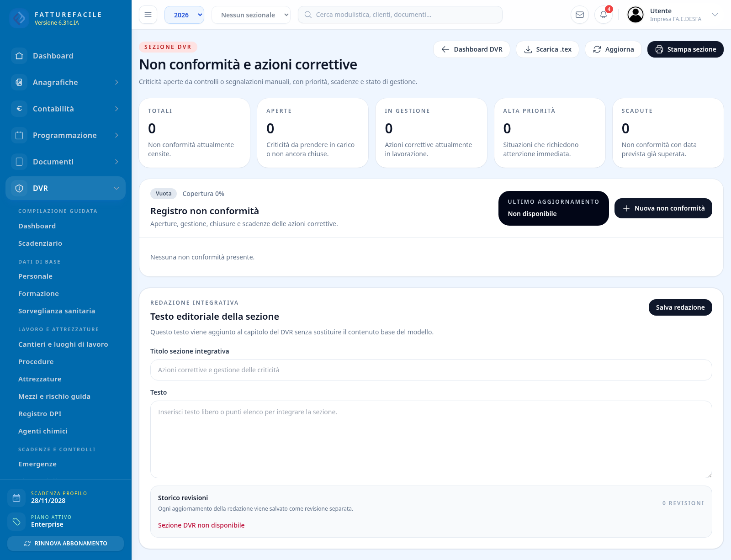The image size is (731, 560).
Task: Open the Nessun sezionale dropdown
Action: [x=251, y=15]
